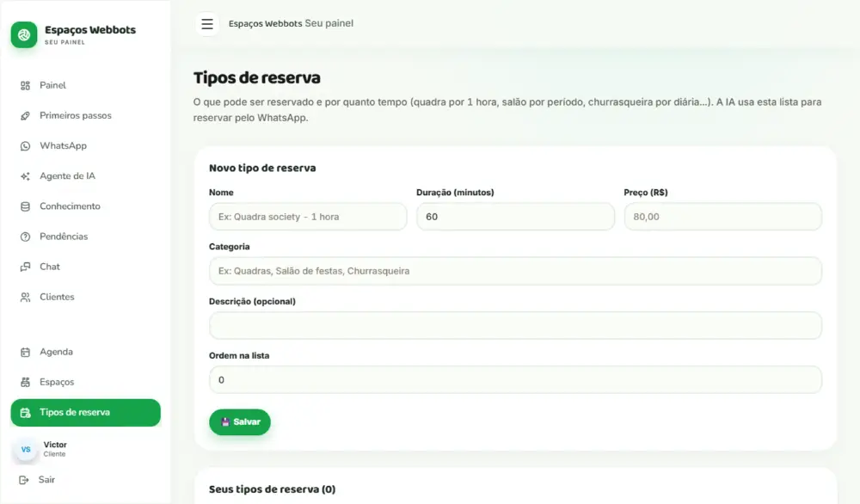Select the Tipos de reserva menu item

(85, 413)
